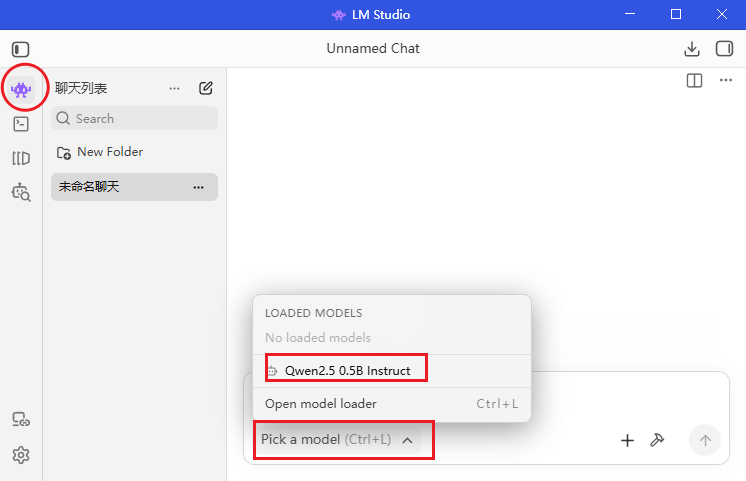Click the downloads icon in the header
Image resolution: width=746 pixels, height=481 pixels.
coord(692,49)
